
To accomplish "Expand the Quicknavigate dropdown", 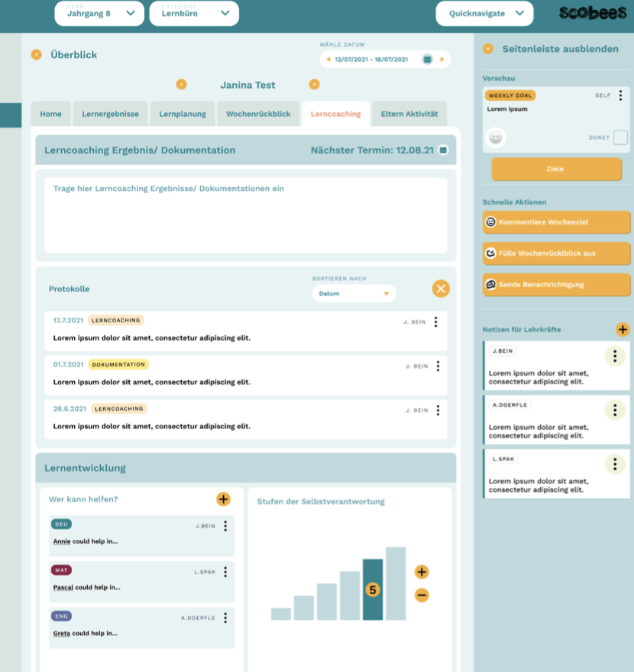I will click(x=484, y=13).
